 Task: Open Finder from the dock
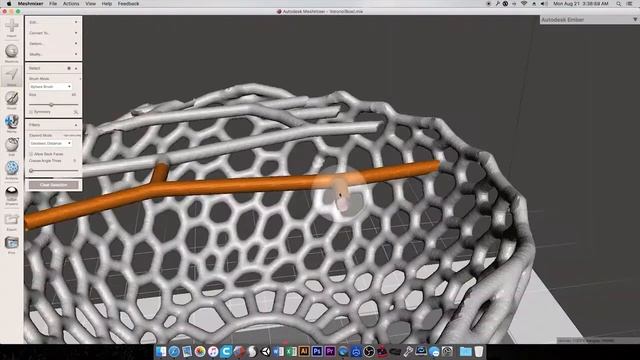point(161,351)
